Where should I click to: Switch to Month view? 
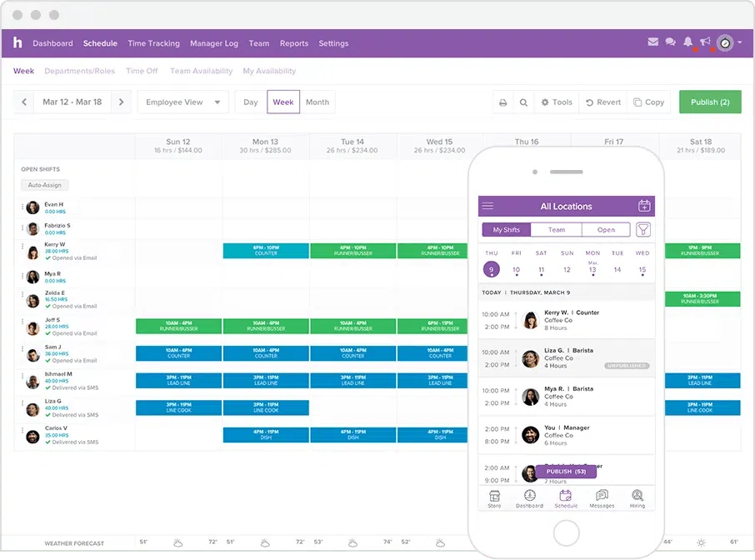pyautogui.click(x=317, y=102)
